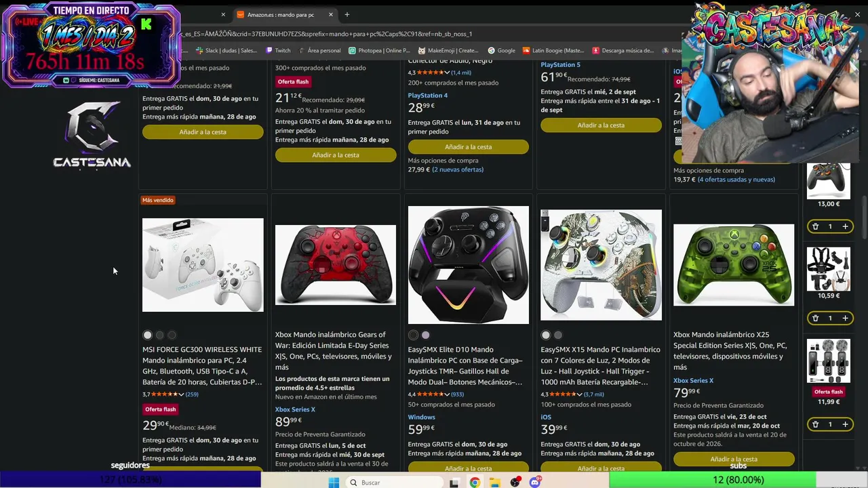The width and height of the screenshot is (868, 488).
Task: Open the Slack bookmark in the bookmarks bar
Action: [x=226, y=50]
